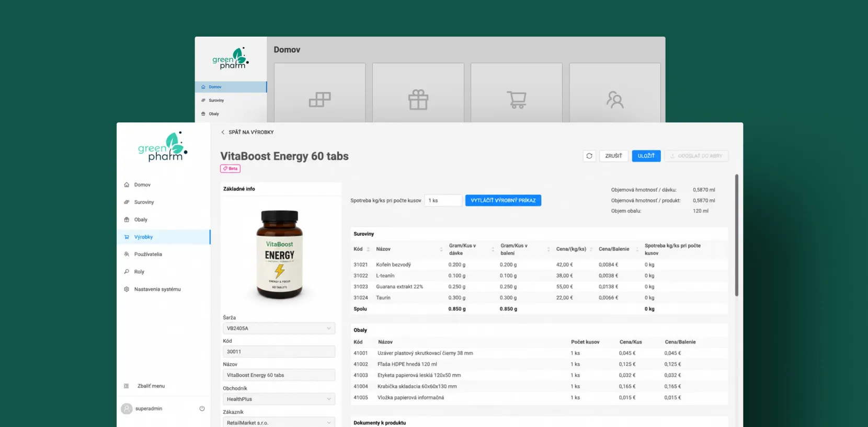The image size is (868, 427).
Task: Click Vytlačiť výrobný príkaz button
Action: click(x=503, y=200)
